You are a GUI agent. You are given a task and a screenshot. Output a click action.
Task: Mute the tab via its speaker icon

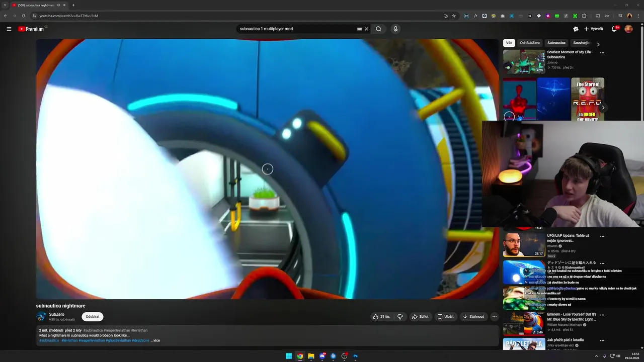tap(58, 5)
